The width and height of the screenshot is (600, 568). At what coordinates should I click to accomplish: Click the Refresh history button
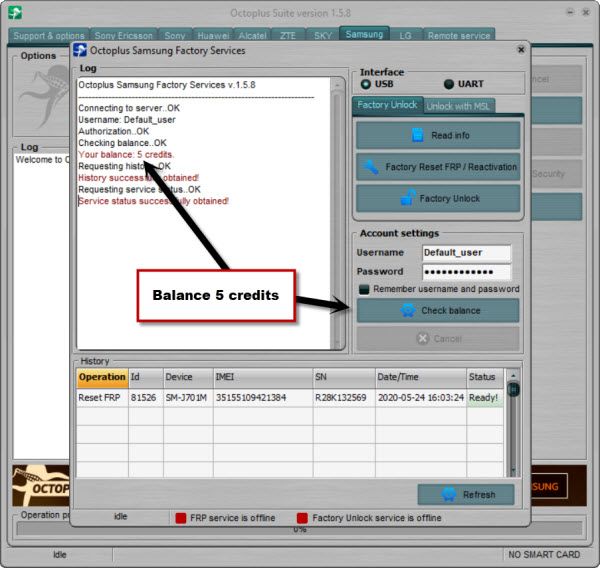pyautogui.click(x=466, y=494)
